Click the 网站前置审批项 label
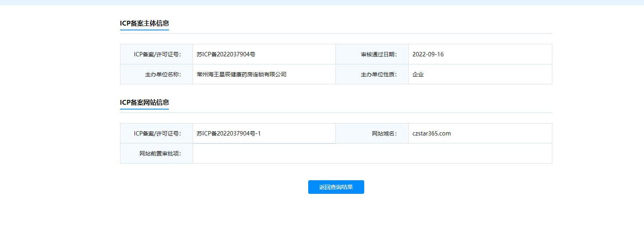This screenshot has height=233, width=644. click(x=160, y=153)
